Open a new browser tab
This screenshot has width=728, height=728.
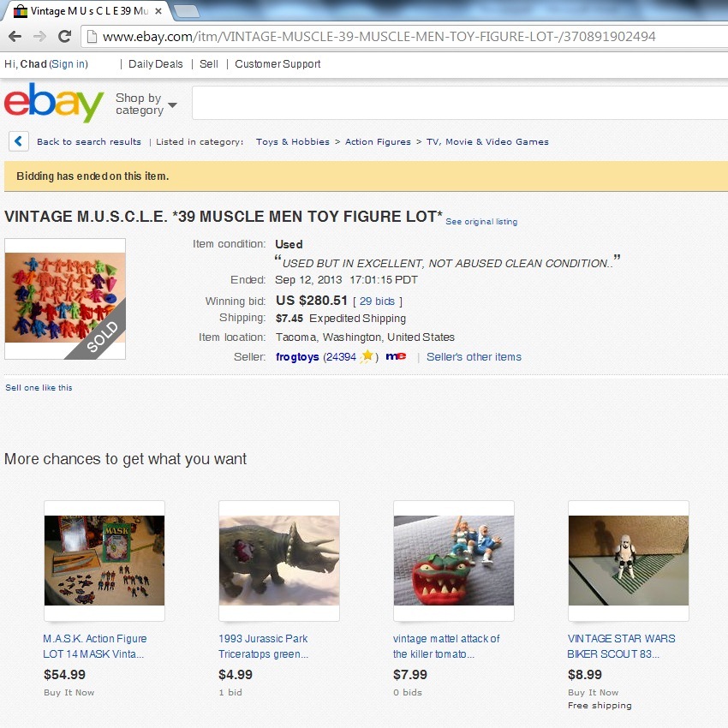click(186, 12)
